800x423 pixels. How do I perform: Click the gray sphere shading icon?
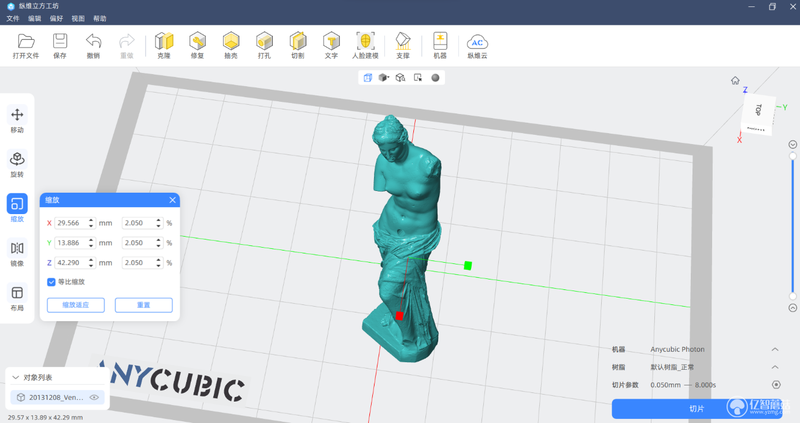pos(435,78)
